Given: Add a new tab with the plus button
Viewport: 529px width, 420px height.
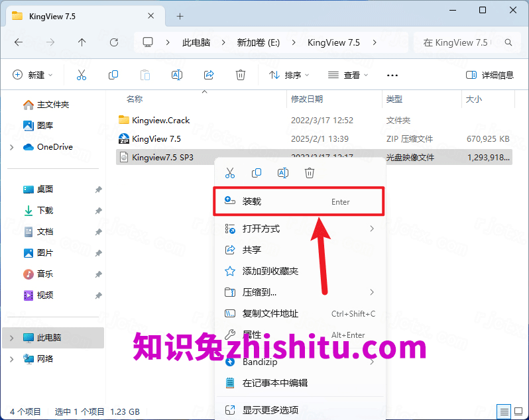Looking at the screenshot, I should tap(180, 16).
